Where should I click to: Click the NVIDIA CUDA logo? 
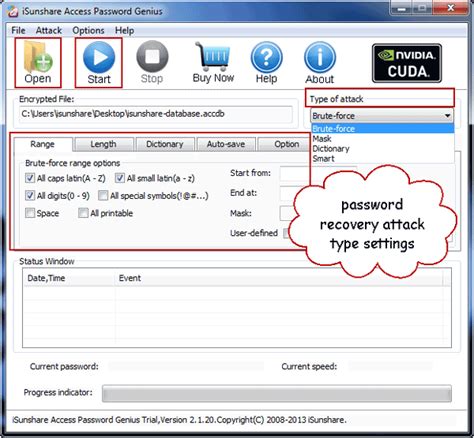point(407,63)
